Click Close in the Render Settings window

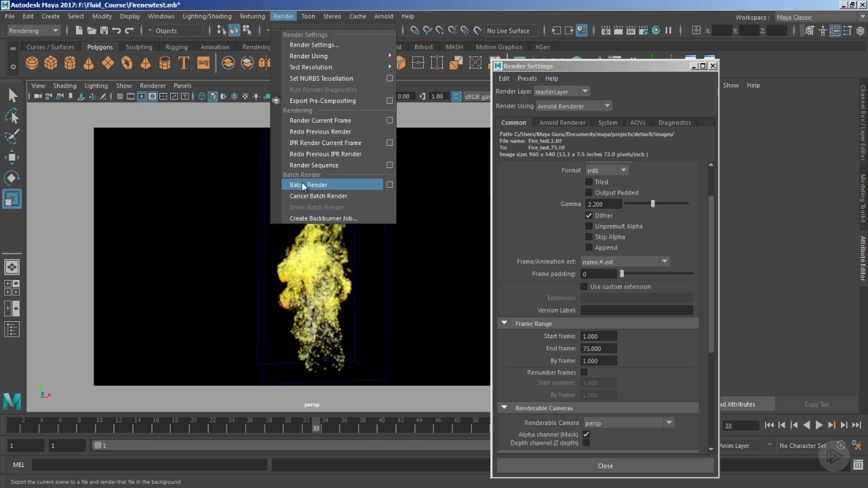[x=605, y=466]
